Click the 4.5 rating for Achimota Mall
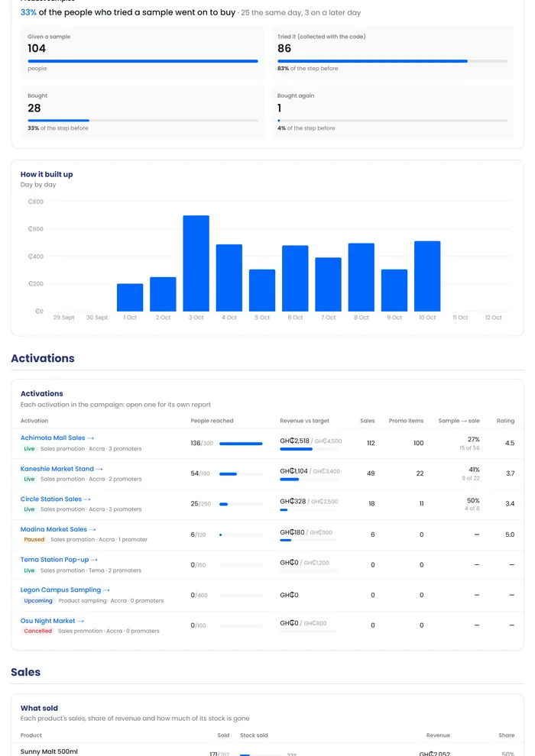 tap(510, 443)
